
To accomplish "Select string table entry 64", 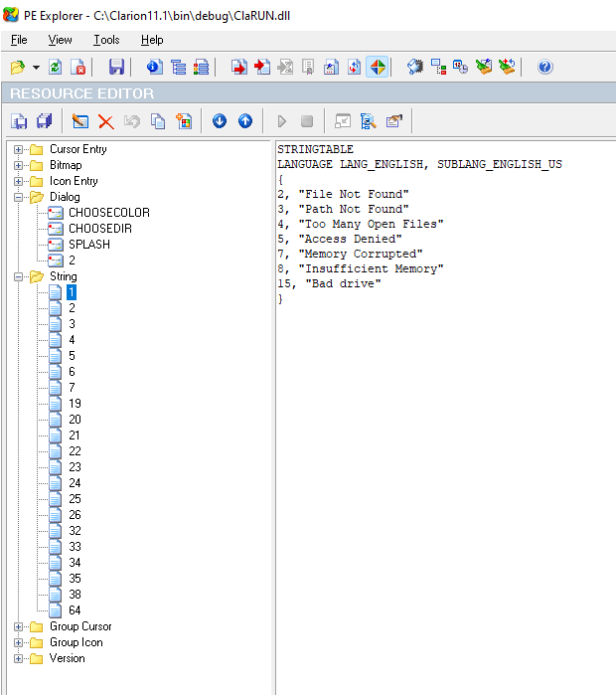I will click(x=75, y=610).
